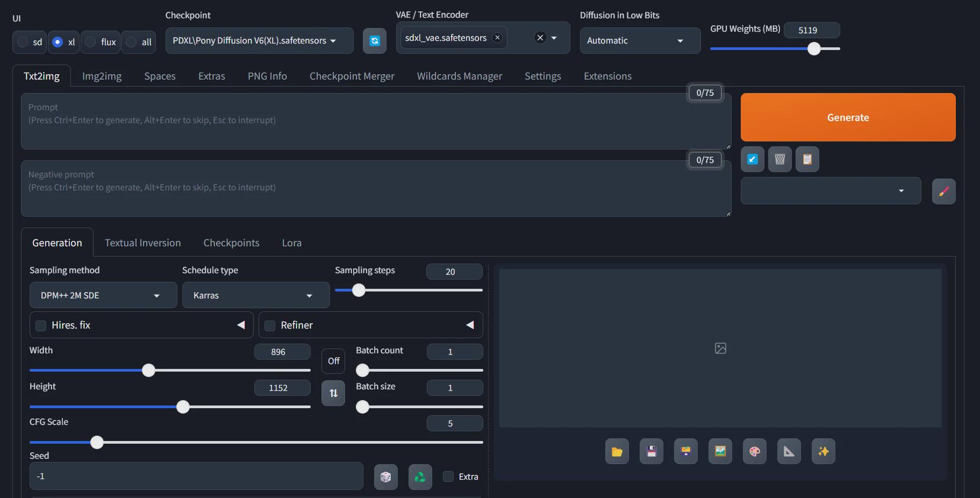Open the Sampling method dropdown
This screenshot has width=980, height=498.
[103, 295]
